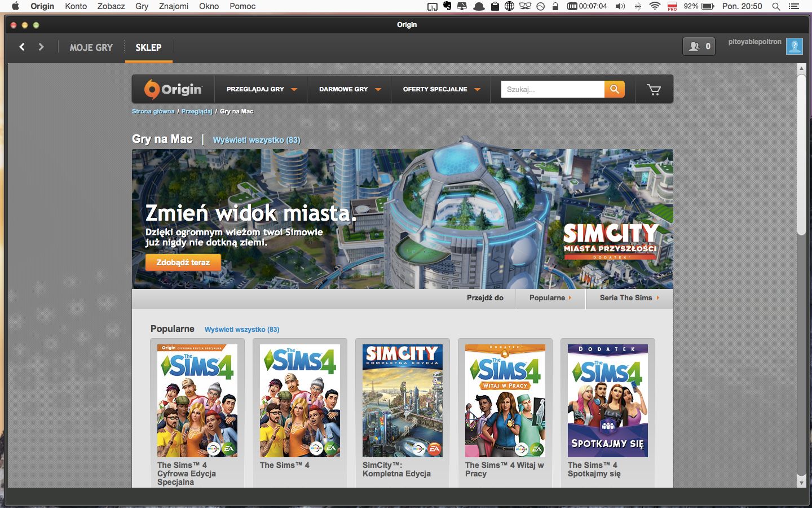Open Notification Center list icon
812x508 pixels.
pyautogui.click(x=794, y=6)
